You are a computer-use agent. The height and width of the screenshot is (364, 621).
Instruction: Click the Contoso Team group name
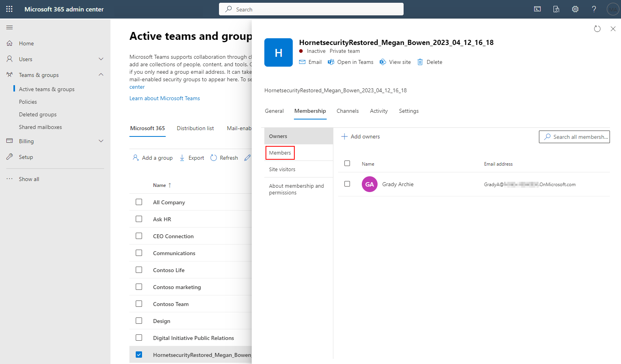[x=171, y=304]
